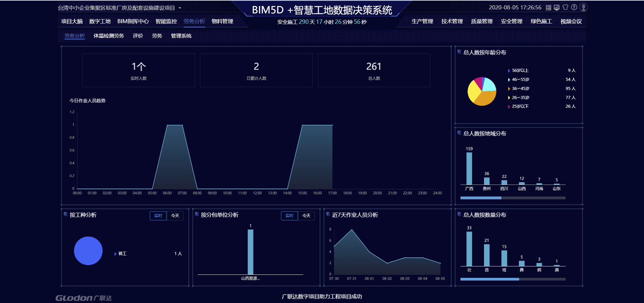Open the server/data list icon in header
The width and height of the screenshot is (644, 303).
(548, 7)
